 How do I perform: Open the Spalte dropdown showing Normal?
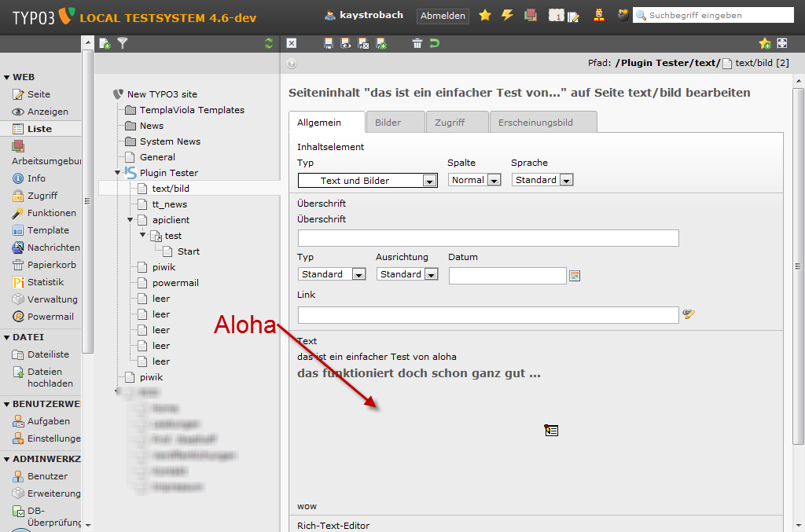(x=474, y=180)
